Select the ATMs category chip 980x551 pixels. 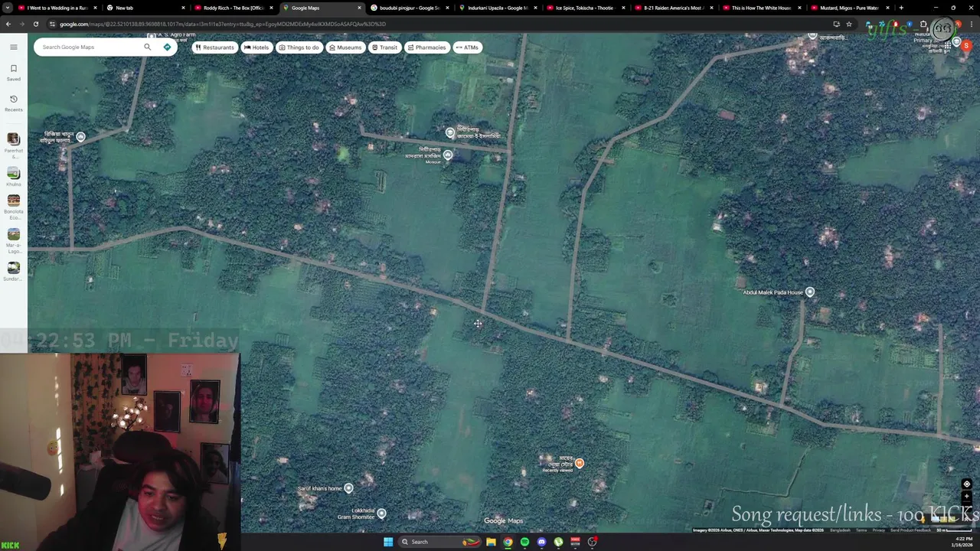467,47
